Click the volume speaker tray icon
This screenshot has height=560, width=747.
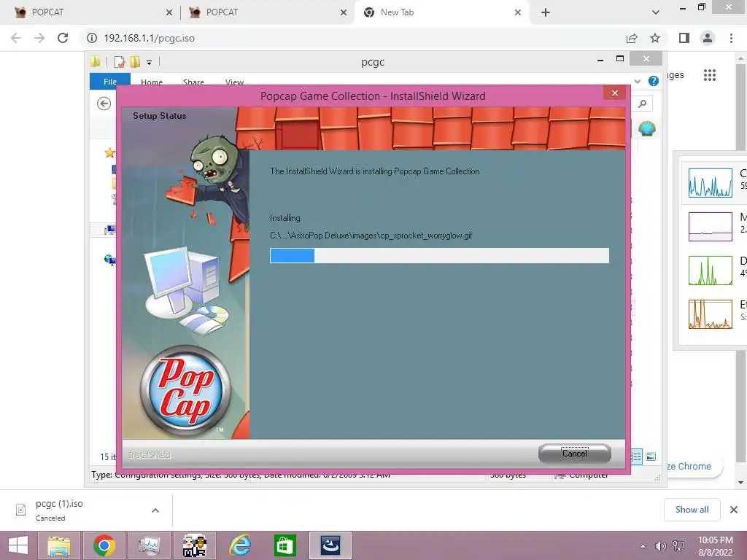[661, 546]
